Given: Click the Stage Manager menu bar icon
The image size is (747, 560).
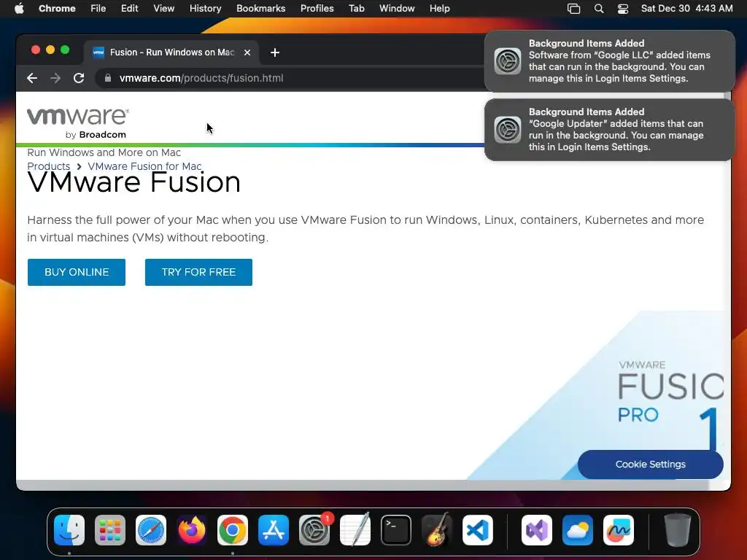Looking at the screenshot, I should (x=574, y=8).
